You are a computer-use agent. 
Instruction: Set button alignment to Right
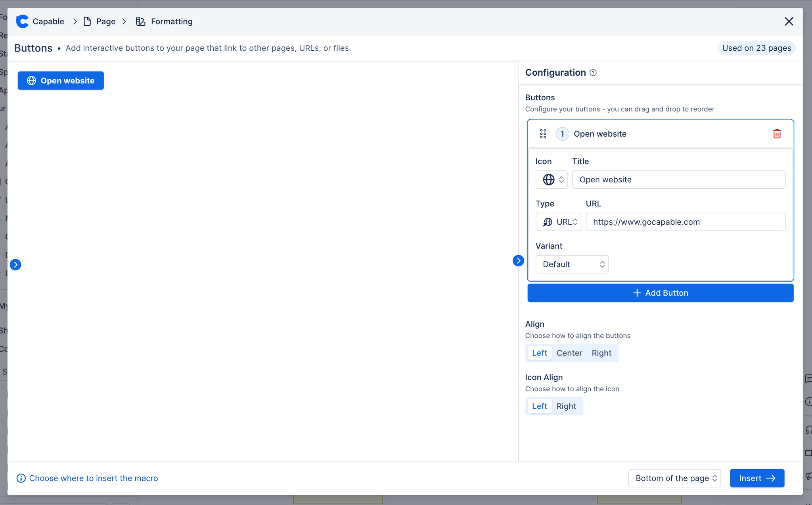tap(601, 353)
